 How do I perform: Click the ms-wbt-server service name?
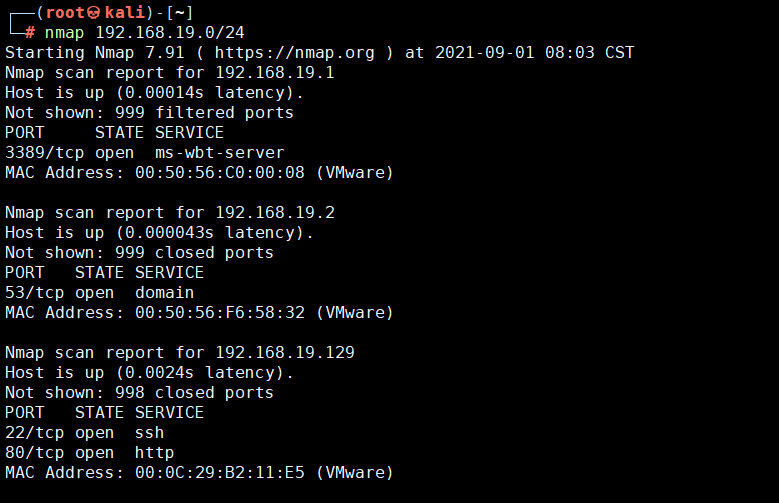pyautogui.click(x=220, y=153)
